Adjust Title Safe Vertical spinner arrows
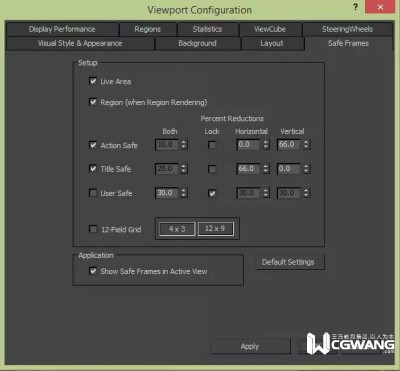The height and width of the screenshot is (371, 400). [x=306, y=169]
